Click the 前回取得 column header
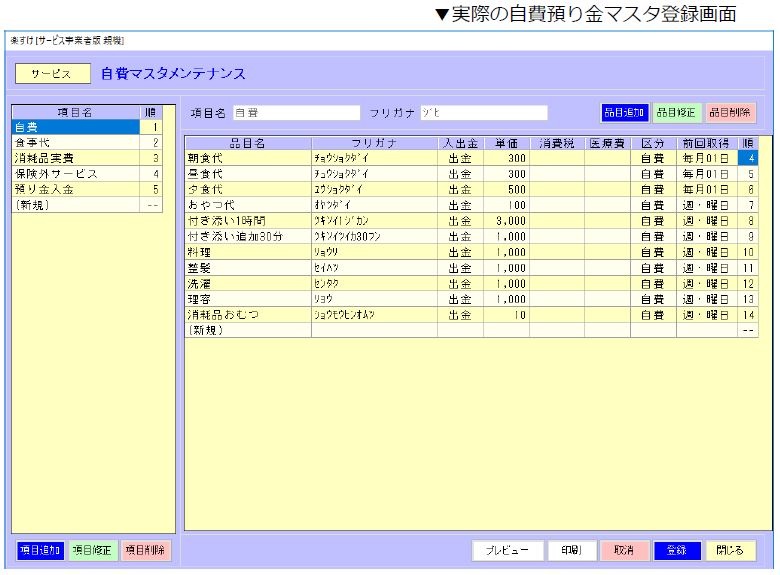Viewport: 780px width, 575px height. (706, 143)
